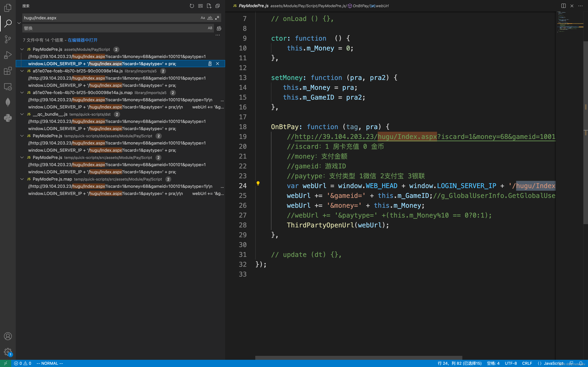Viewport: 588px width, 367px height.
Task: Collapse the __qc_bundle__.js results group
Action: tap(22, 114)
